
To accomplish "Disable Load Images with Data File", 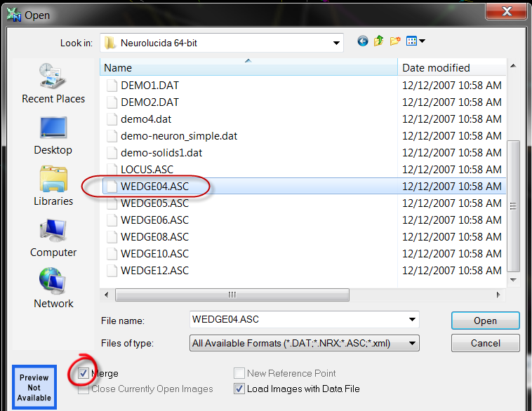I will pos(239,389).
